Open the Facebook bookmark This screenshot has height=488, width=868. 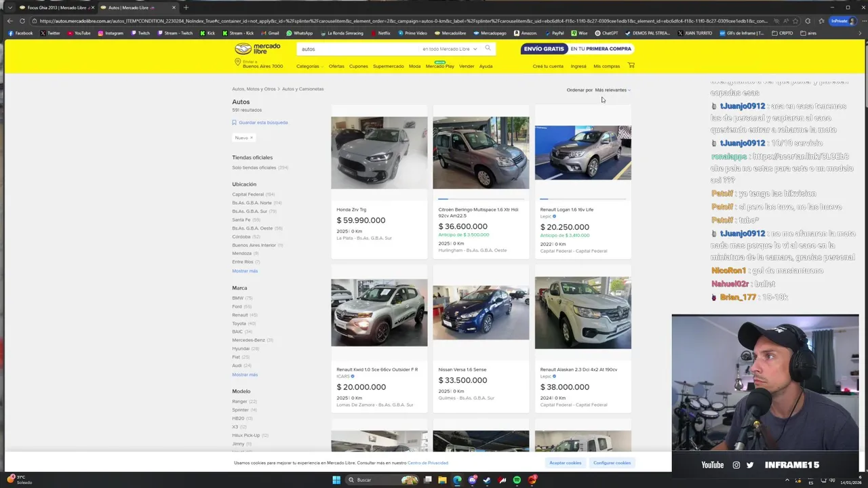point(20,33)
